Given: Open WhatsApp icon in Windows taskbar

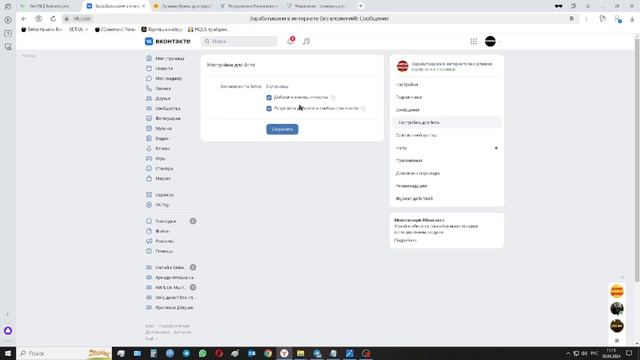Looking at the screenshot, I should (202, 353).
